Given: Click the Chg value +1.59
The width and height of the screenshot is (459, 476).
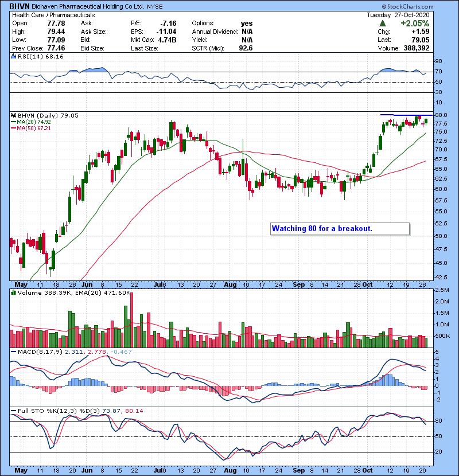Looking at the screenshot, I should [421, 32].
